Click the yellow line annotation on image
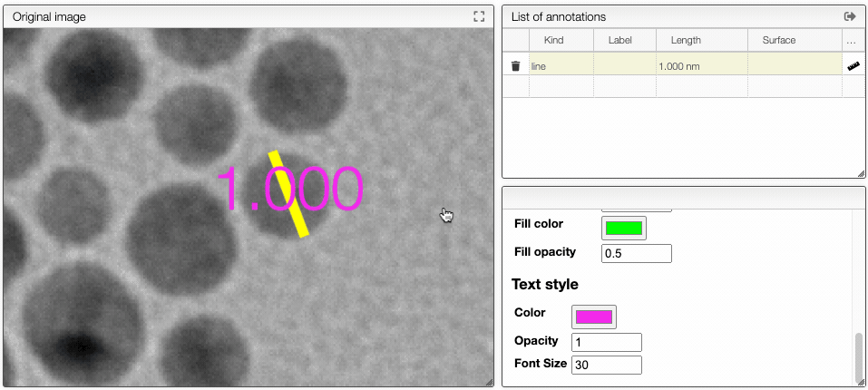 pos(288,194)
